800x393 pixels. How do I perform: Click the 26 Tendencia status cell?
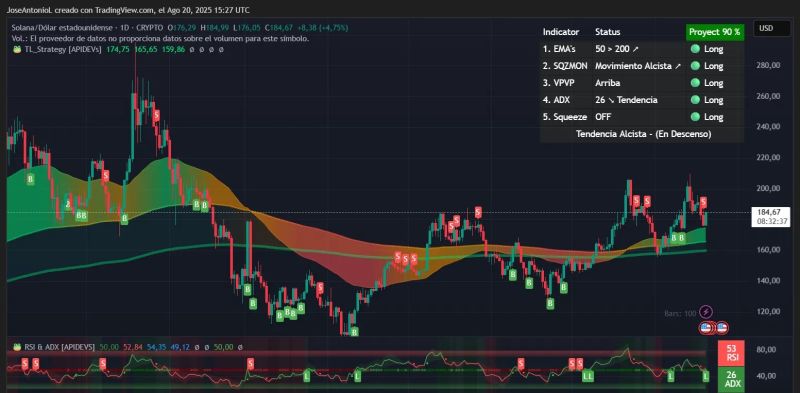(626, 100)
